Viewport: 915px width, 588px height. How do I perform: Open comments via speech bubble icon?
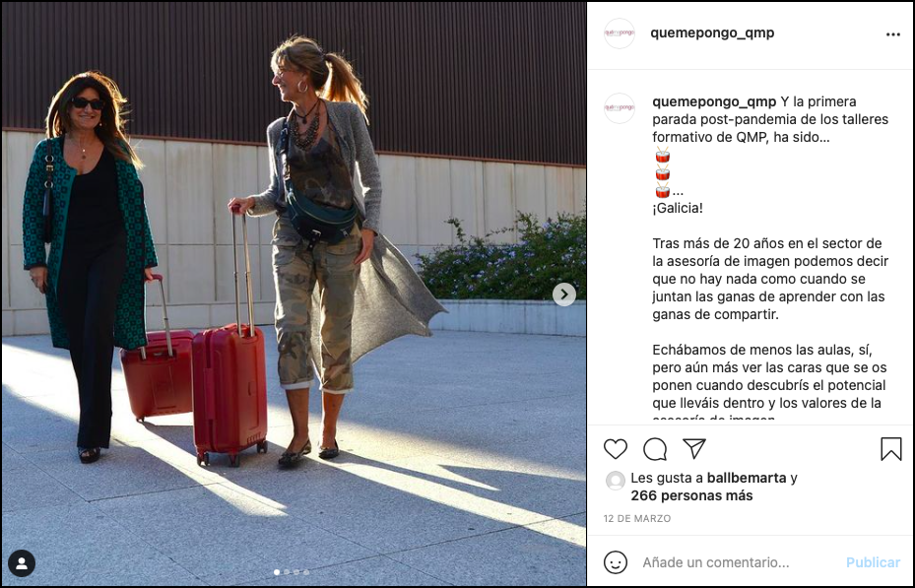[655, 449]
